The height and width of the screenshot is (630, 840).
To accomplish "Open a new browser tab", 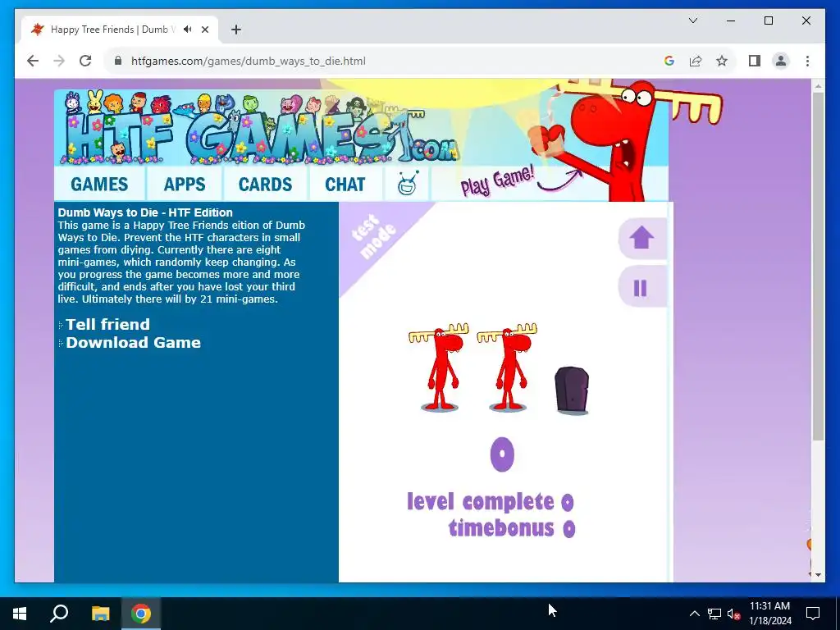I will click(236, 30).
